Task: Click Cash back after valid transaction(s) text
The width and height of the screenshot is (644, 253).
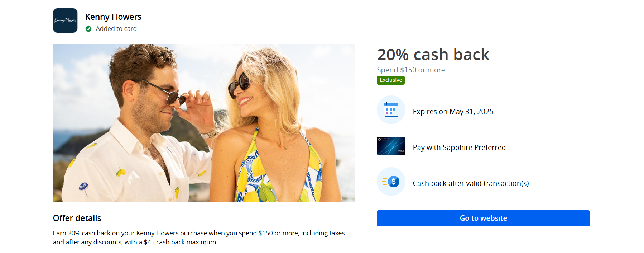Action: click(x=471, y=183)
